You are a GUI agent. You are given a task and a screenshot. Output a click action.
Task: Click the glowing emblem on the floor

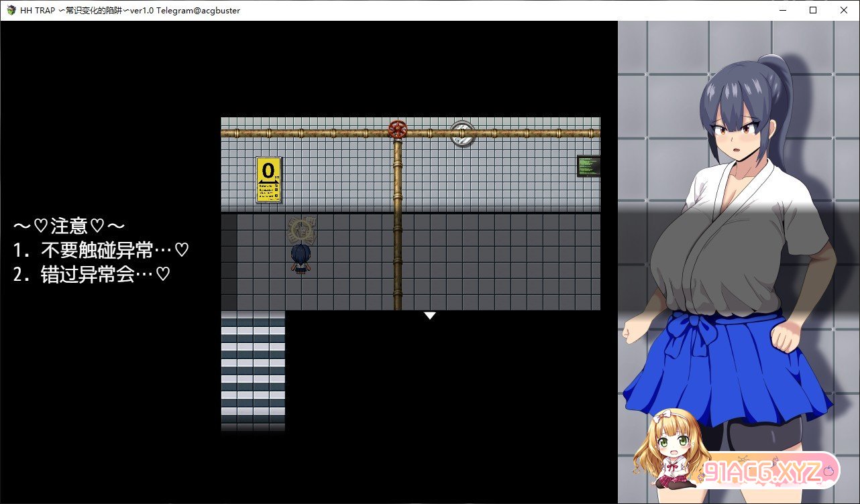coord(302,229)
